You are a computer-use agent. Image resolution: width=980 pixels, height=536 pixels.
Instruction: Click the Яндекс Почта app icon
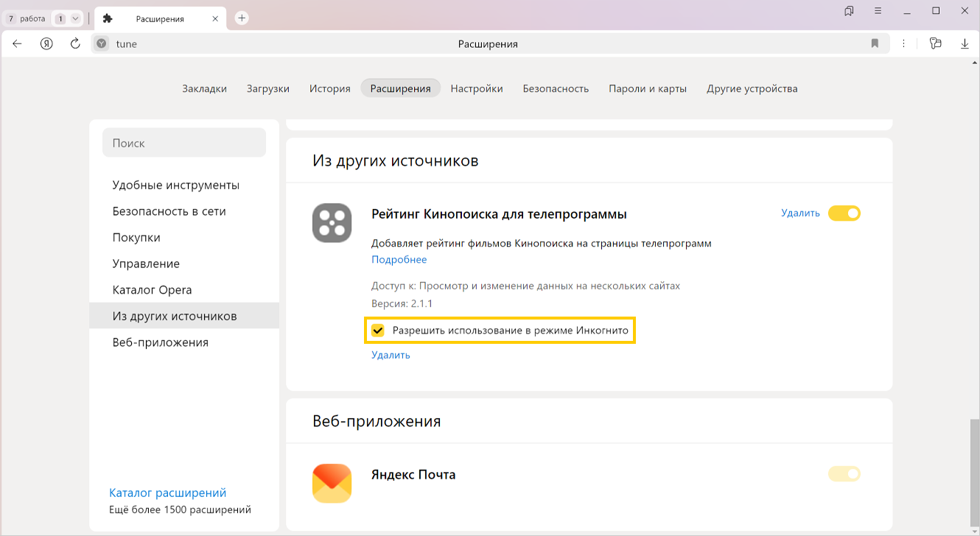[332, 483]
